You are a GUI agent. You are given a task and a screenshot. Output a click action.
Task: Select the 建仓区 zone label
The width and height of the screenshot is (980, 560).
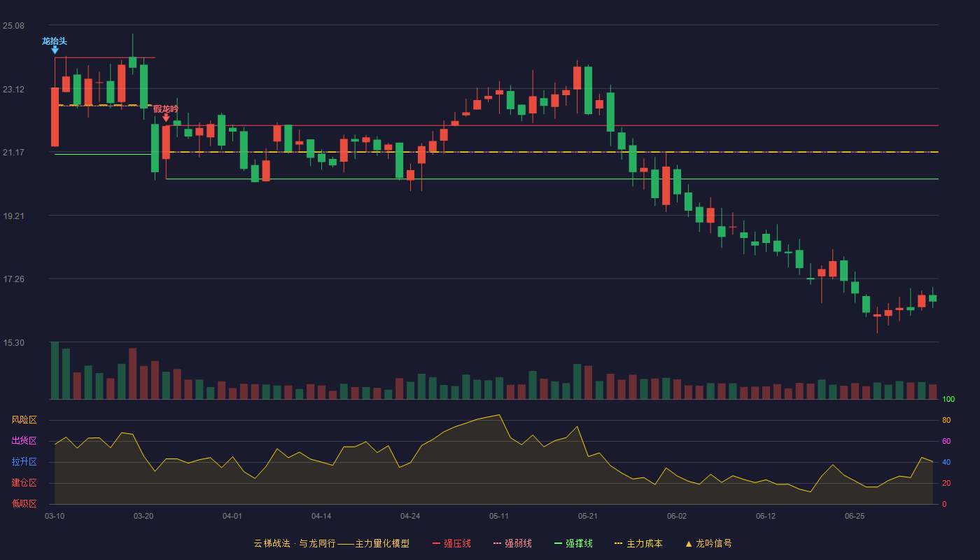[x=24, y=483]
